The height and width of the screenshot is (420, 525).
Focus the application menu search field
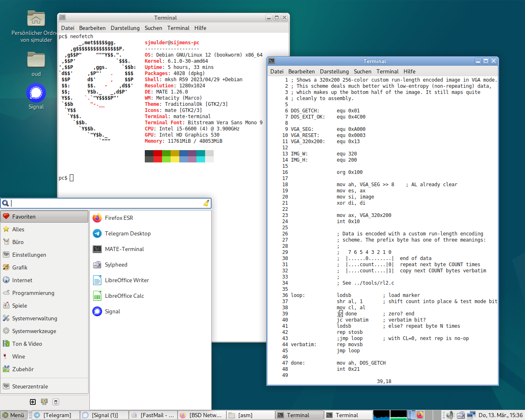click(107, 203)
